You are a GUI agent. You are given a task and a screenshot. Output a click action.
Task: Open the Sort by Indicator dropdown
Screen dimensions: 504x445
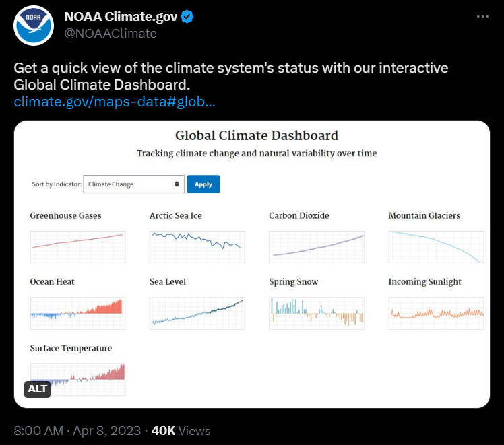pos(133,184)
